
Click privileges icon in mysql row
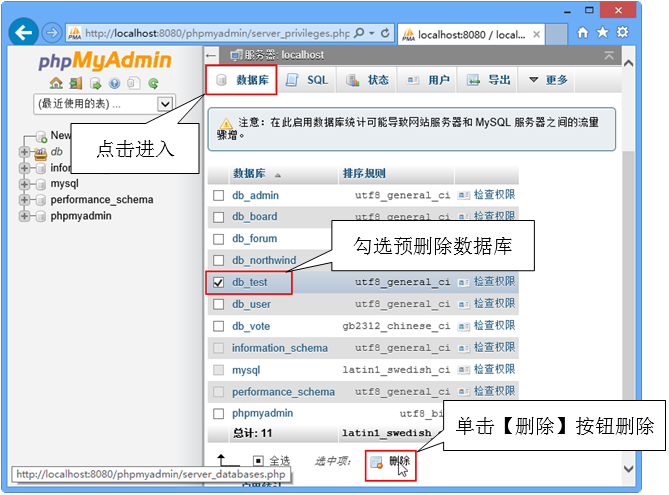coord(463,370)
